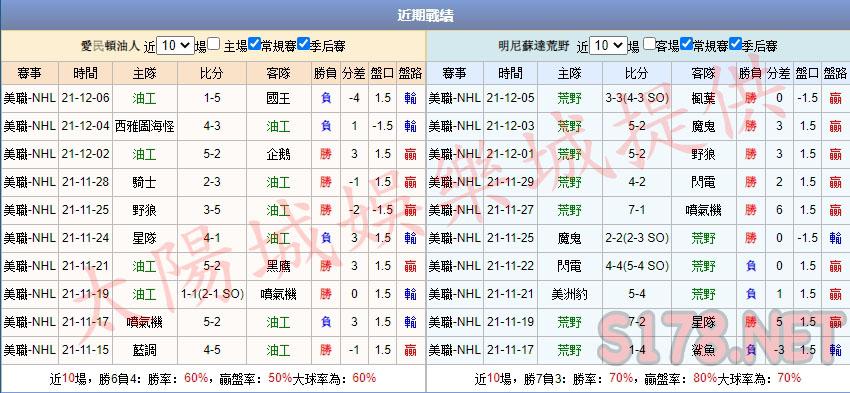Click the 21-11-28 date cell
This screenshot has height=393, width=850.
(x=86, y=182)
